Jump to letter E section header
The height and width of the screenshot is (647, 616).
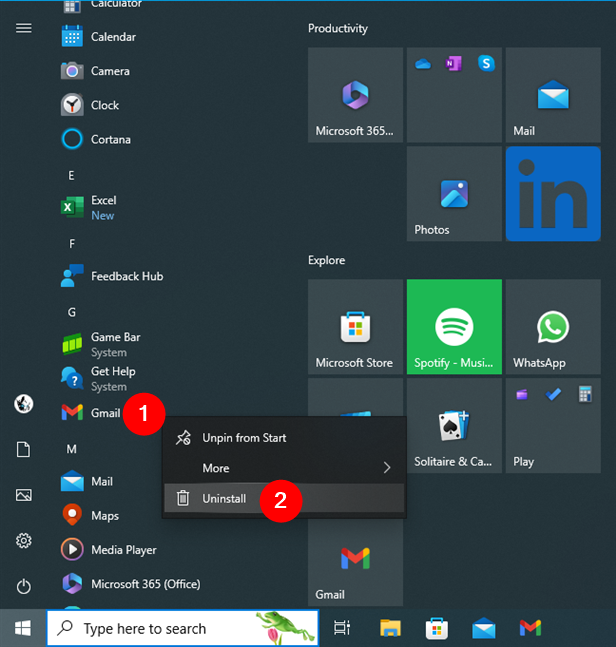[x=71, y=176]
